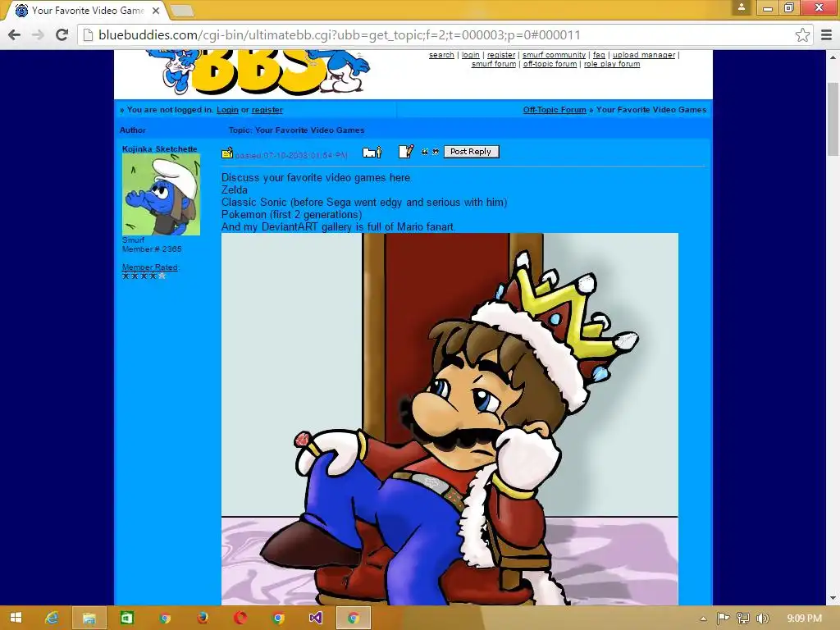Click the edit post notepad icon
840x630 pixels.
click(406, 152)
